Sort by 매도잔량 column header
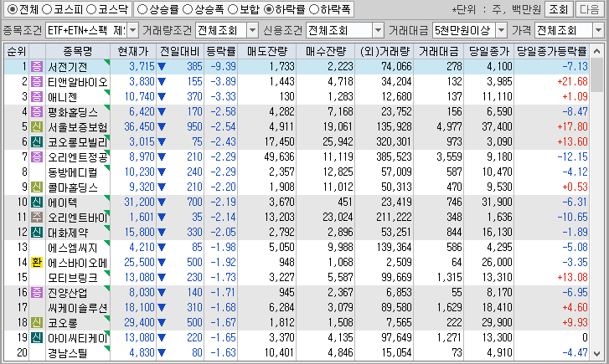Viewport: 609px width, 364px height. (267, 51)
